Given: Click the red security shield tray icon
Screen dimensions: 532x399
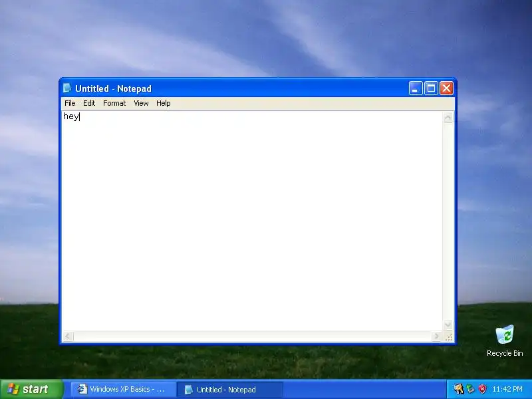Looking at the screenshot, I should pyautogui.click(x=483, y=389).
